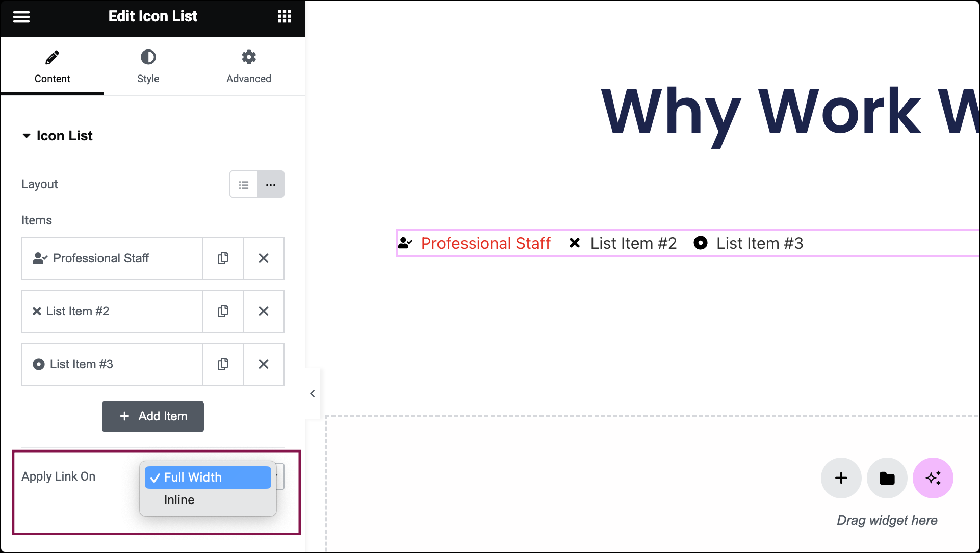Toggle the collapse sidebar arrow
980x553 pixels.
[313, 393]
